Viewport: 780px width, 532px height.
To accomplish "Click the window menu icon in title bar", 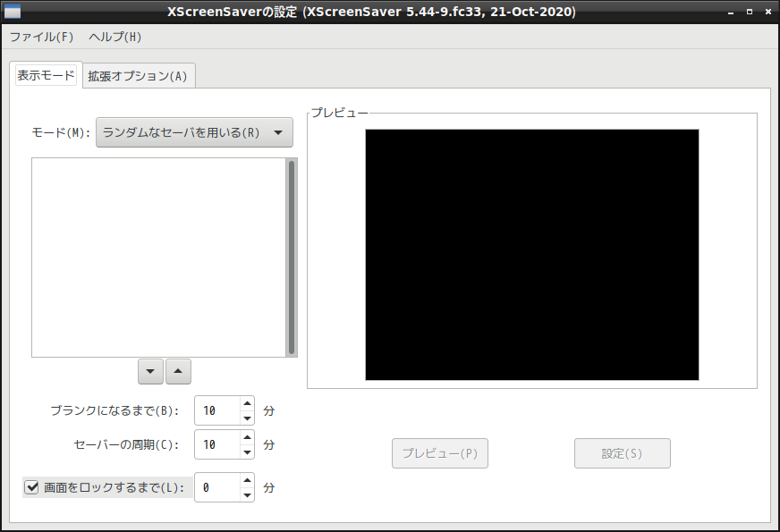I will click(x=13, y=12).
